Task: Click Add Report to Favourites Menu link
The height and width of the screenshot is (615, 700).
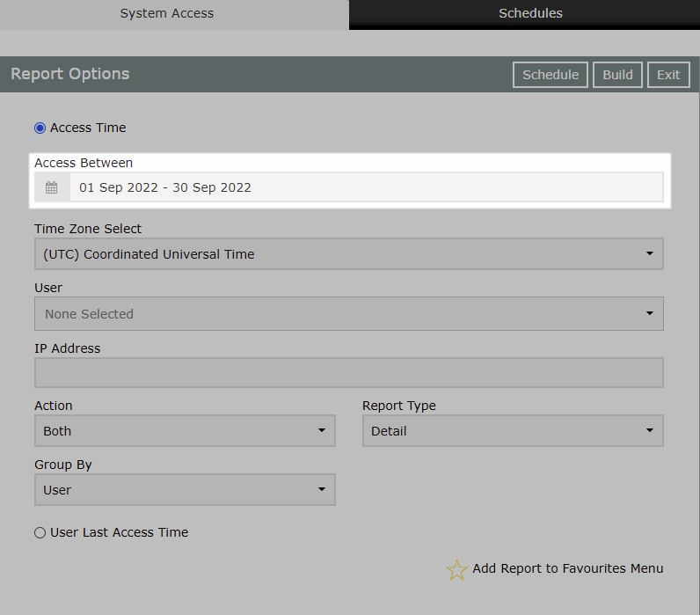Action: coord(568,568)
